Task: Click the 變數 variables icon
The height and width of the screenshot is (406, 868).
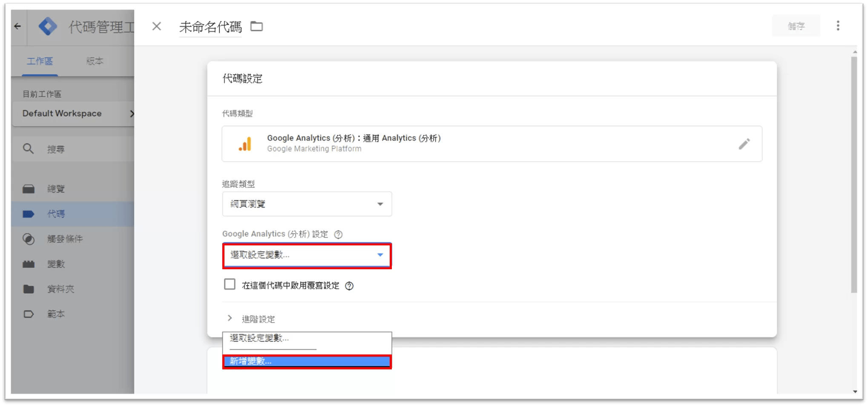Action: 29,264
